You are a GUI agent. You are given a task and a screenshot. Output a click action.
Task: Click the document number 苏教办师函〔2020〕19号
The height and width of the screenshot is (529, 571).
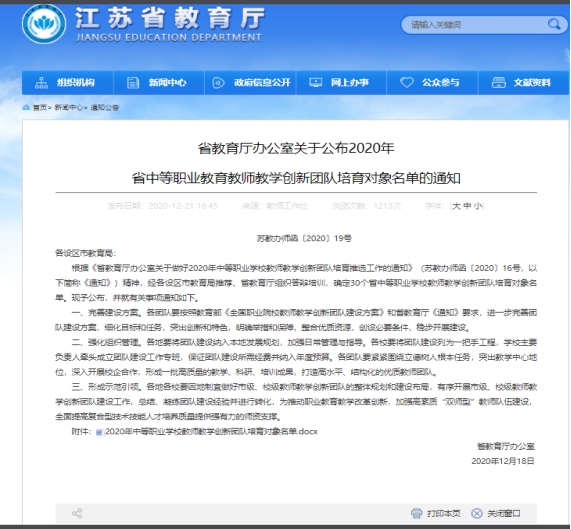[304, 238]
